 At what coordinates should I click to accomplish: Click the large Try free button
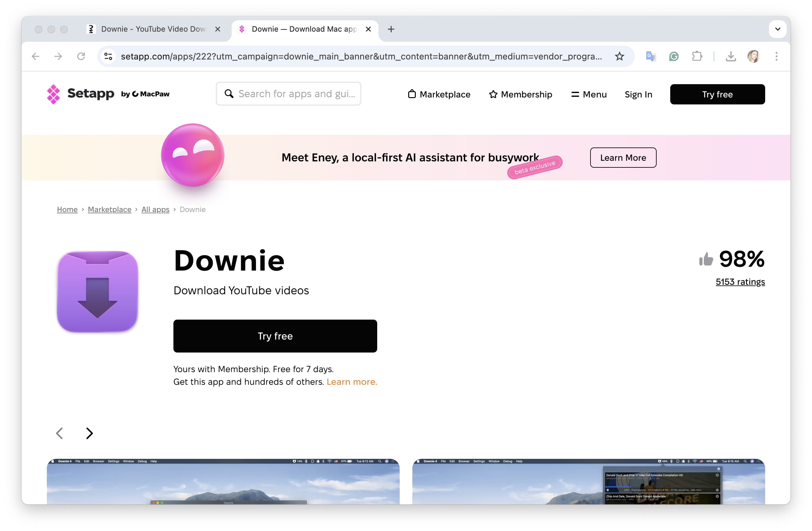275,336
